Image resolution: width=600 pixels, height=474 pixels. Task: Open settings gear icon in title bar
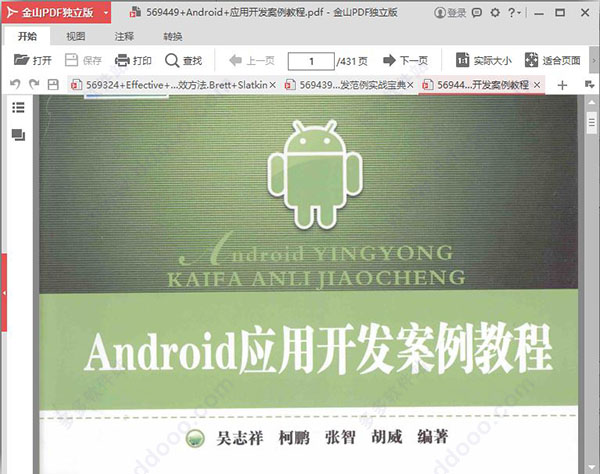point(495,13)
